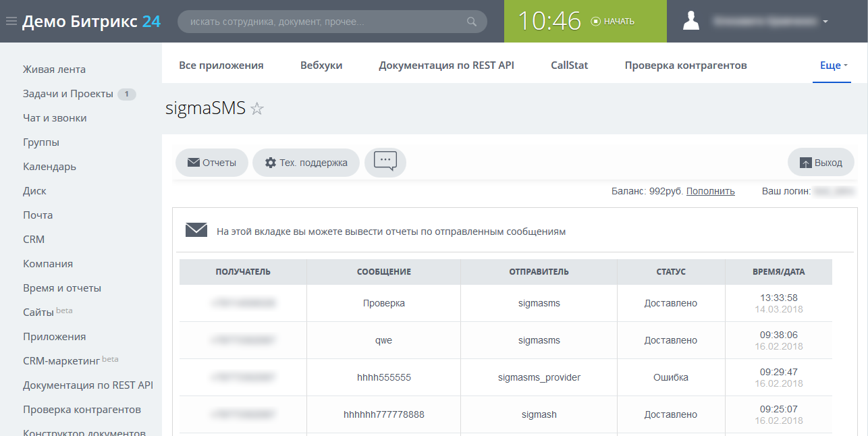Open Тех. поддержка support
This screenshot has height=436, width=868.
[306, 163]
